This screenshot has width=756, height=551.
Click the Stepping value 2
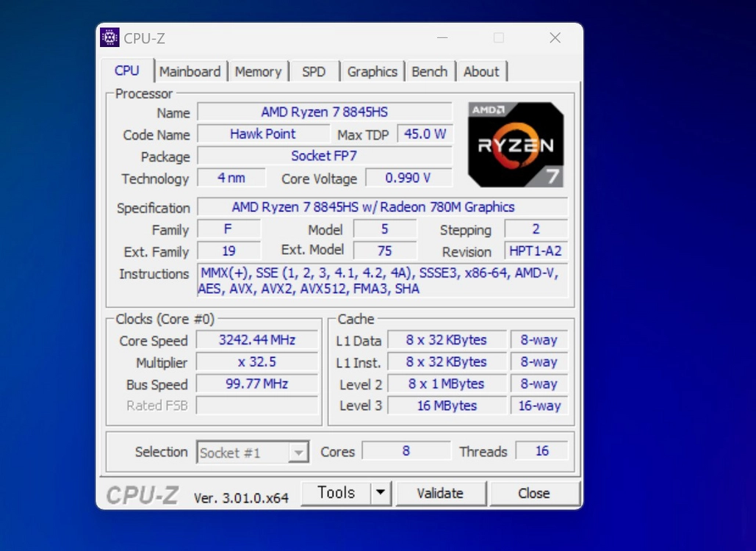coord(536,229)
